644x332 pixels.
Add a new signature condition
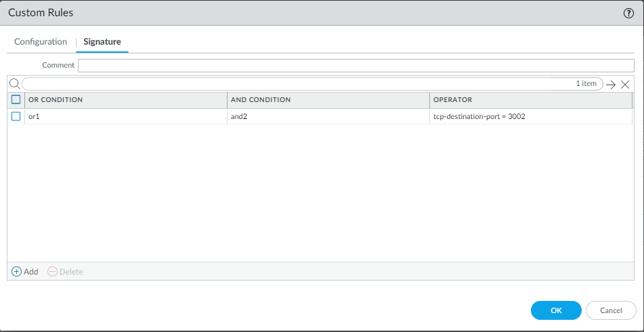25,271
